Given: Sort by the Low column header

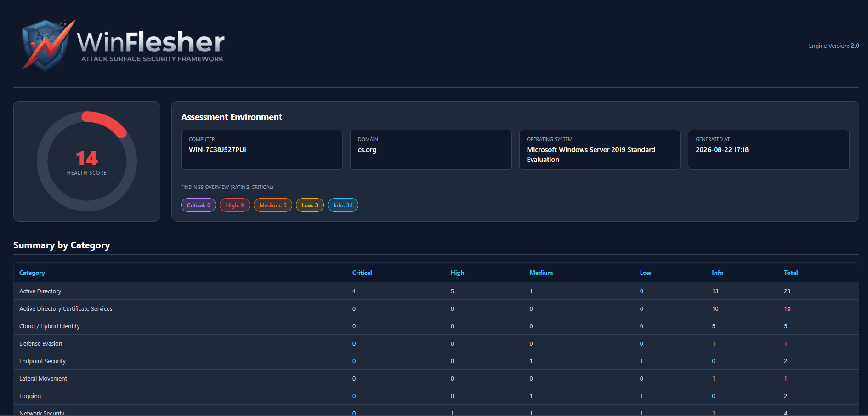Looking at the screenshot, I should [646, 273].
